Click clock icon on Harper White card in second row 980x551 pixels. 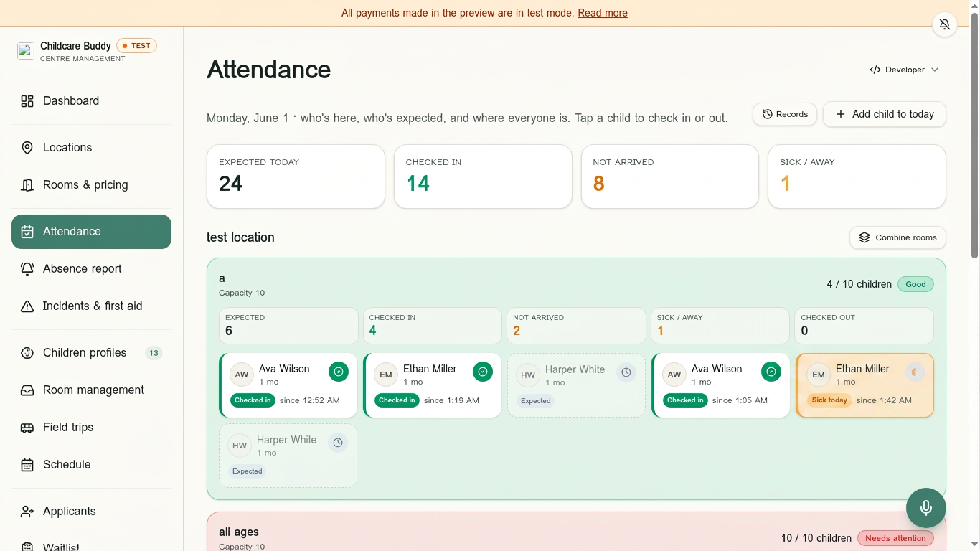338,443
